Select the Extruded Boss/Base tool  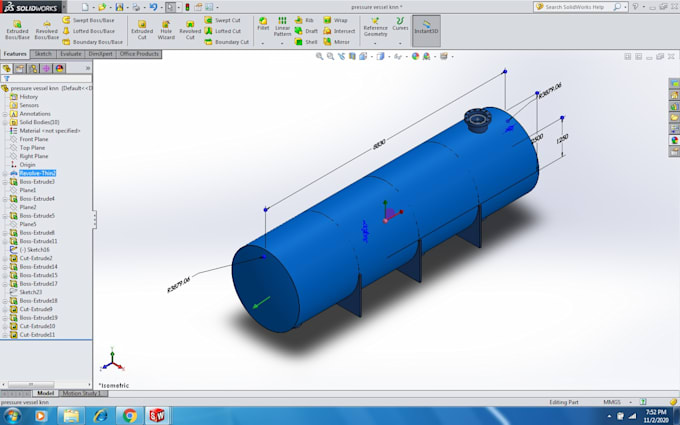click(17, 29)
